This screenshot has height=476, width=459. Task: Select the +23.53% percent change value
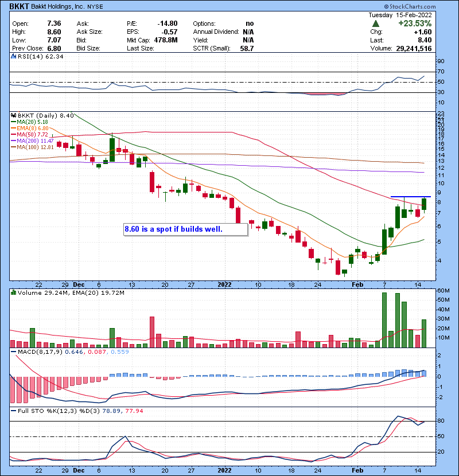415,24
